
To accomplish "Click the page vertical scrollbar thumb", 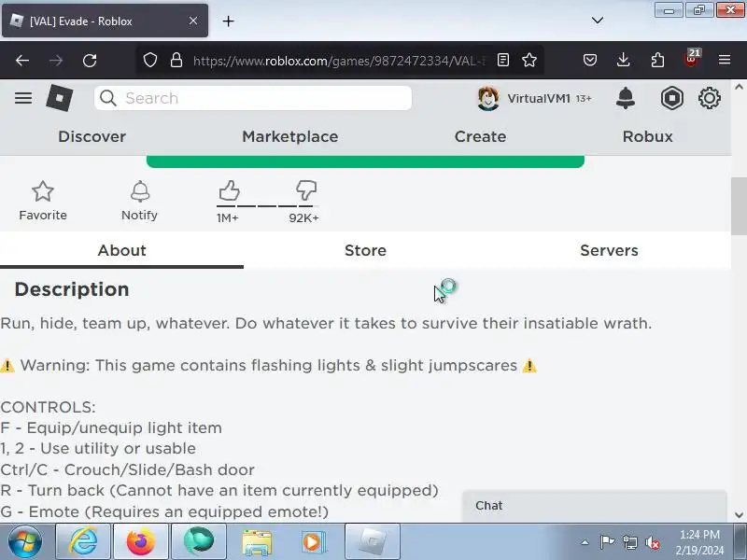I will coord(739,205).
